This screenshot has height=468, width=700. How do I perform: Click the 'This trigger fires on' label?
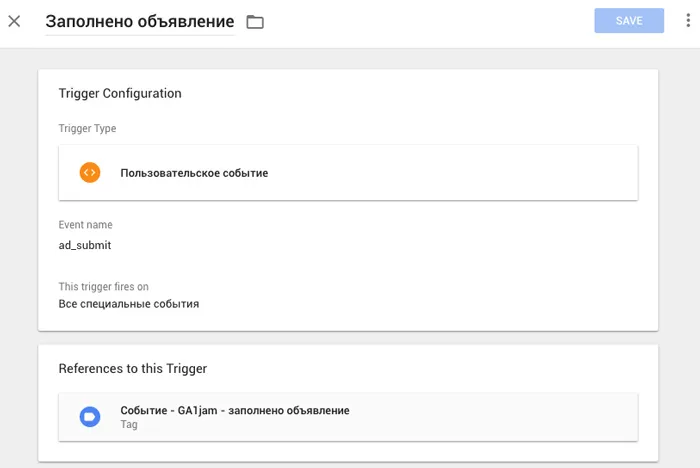(x=104, y=287)
